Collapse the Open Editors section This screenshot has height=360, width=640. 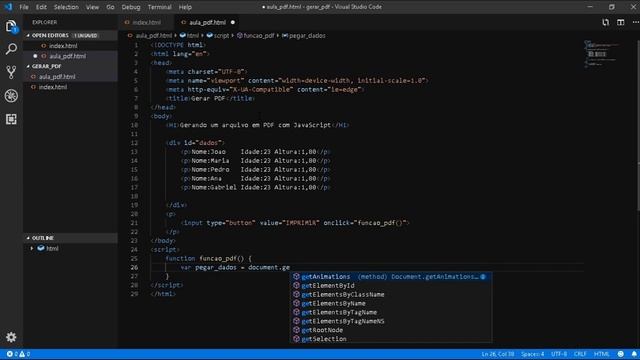click(x=70, y=36)
